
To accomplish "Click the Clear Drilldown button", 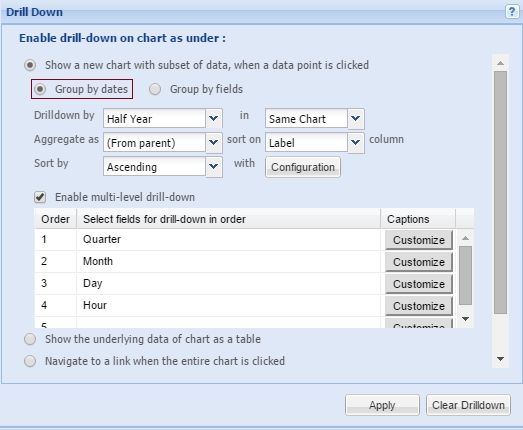I will [468, 405].
